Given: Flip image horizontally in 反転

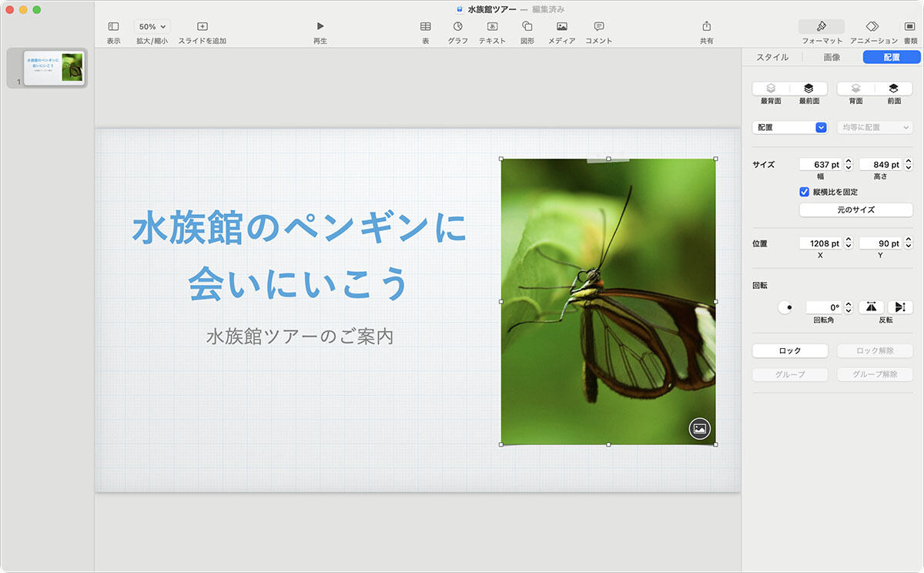Looking at the screenshot, I should click(x=871, y=307).
